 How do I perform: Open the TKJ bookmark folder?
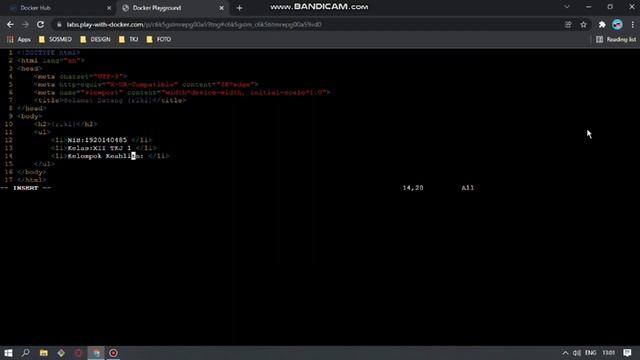[x=129, y=40]
